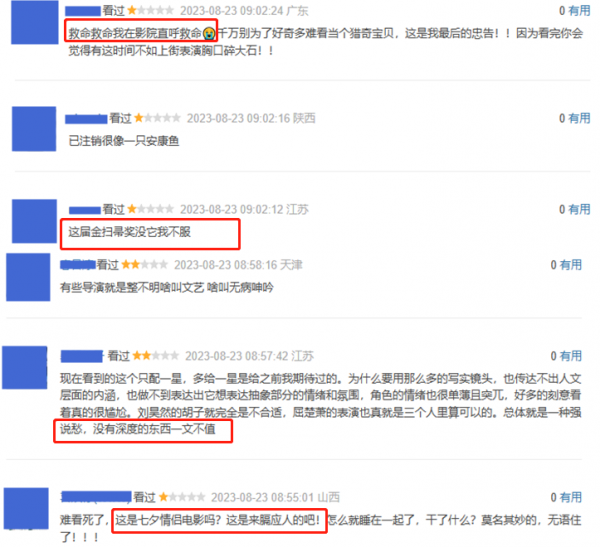Click the star rating of the 天津 review
Image resolution: width=600 pixels, height=547 pixels.
[x=145, y=265]
